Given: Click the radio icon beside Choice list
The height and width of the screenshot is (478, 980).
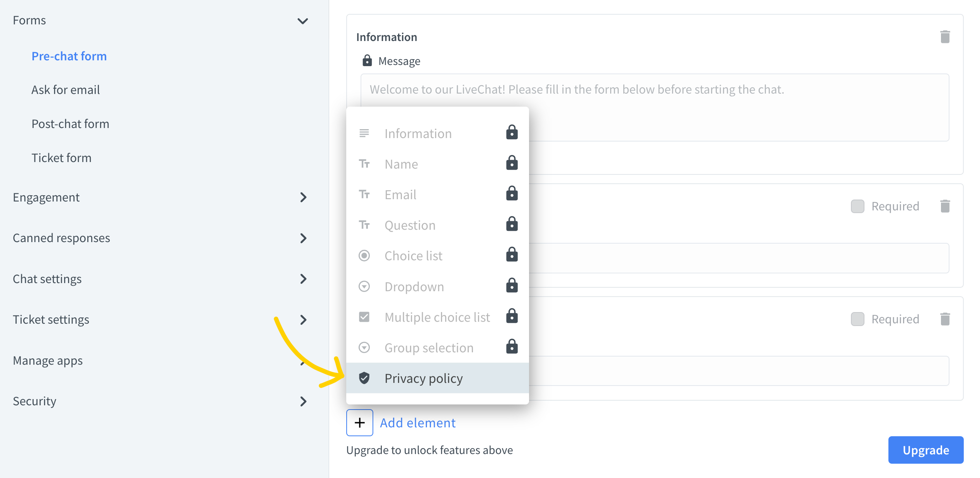Looking at the screenshot, I should (x=364, y=256).
